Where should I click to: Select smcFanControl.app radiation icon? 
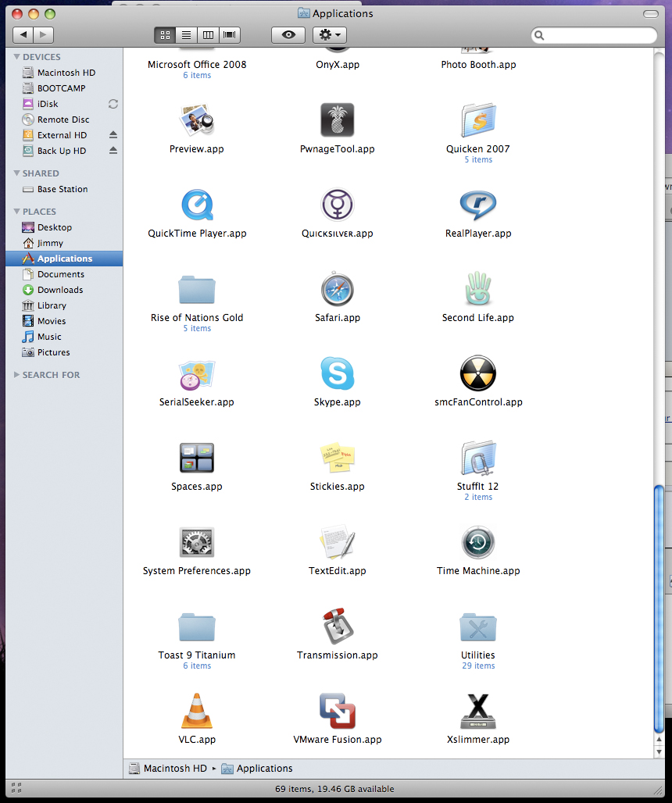[x=478, y=373]
